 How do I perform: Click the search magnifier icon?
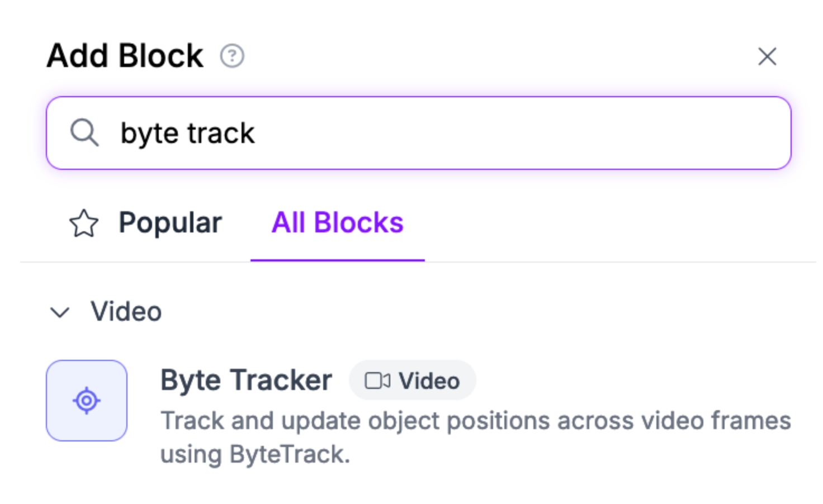pos(84,133)
